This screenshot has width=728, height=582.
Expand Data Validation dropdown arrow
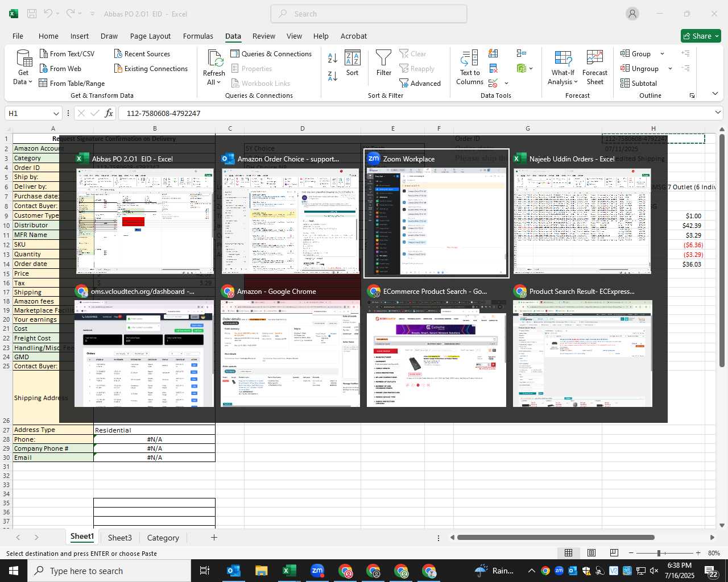(506, 84)
